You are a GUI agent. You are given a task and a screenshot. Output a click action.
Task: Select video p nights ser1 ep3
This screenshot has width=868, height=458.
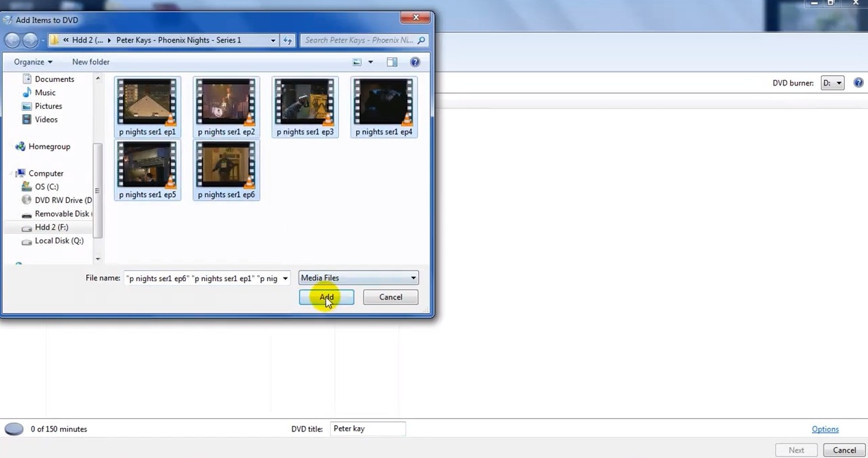[x=305, y=107]
